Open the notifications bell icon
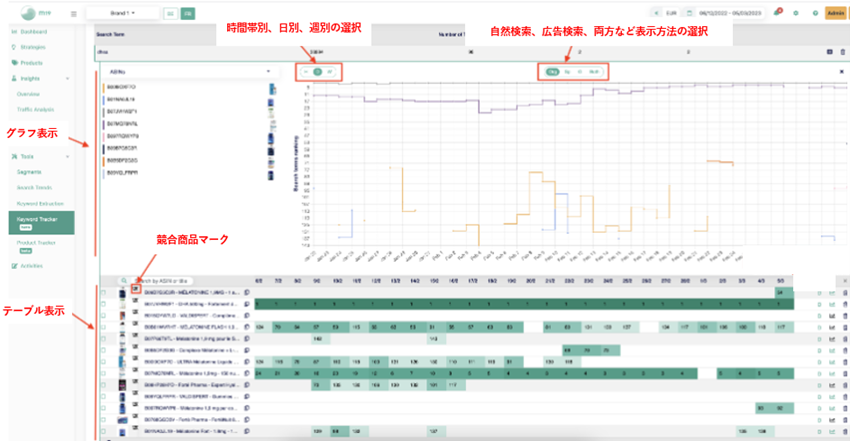 777,13
